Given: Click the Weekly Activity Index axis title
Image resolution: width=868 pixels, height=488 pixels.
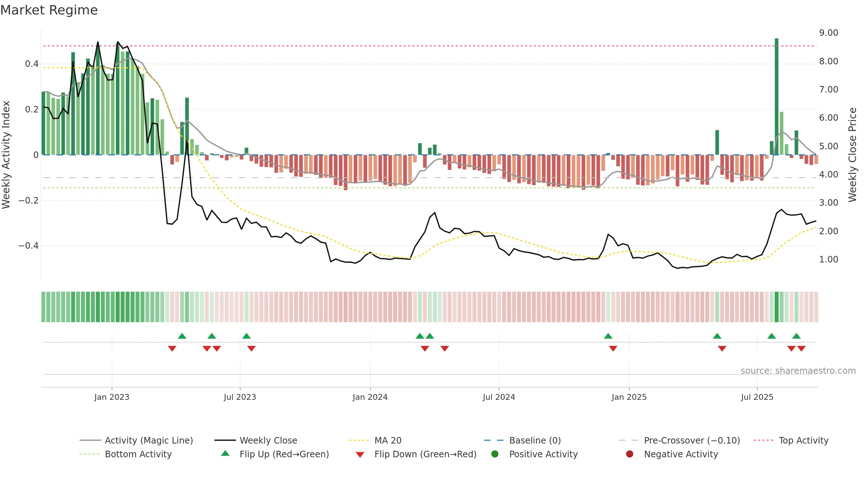Looking at the screenshot, I should [6, 155].
